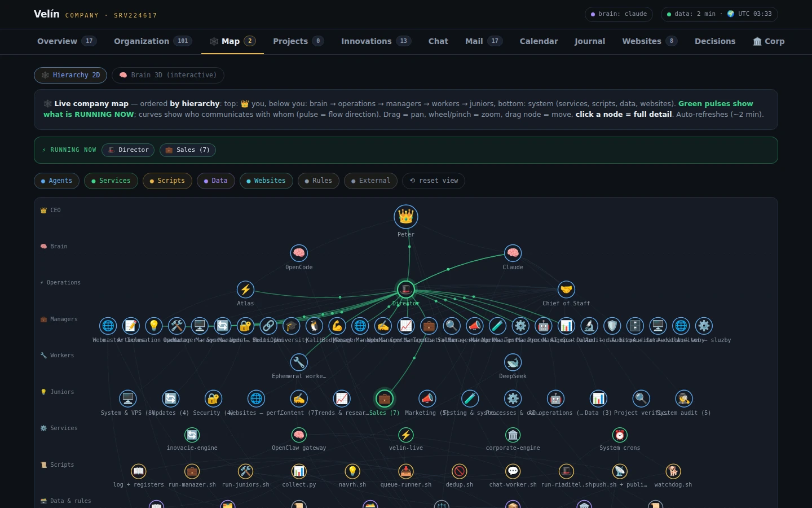Select the watchdog.sh script node
The height and width of the screenshot is (508, 812).
click(x=673, y=471)
